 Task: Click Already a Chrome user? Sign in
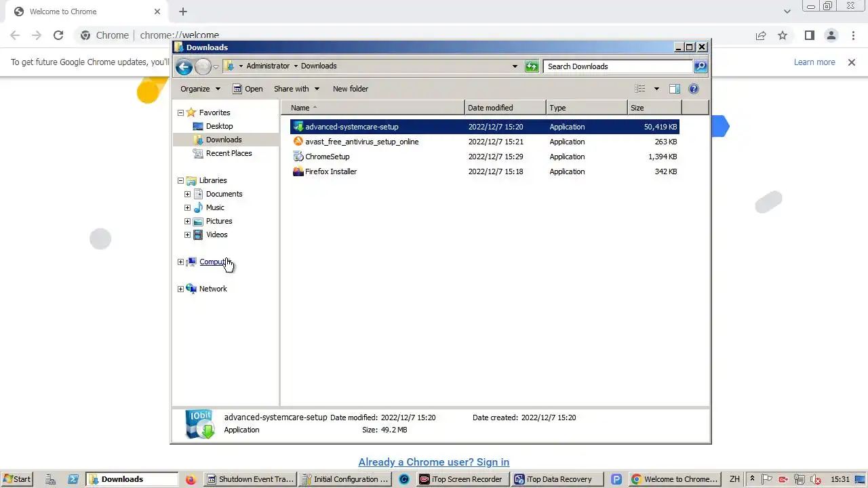click(x=434, y=462)
